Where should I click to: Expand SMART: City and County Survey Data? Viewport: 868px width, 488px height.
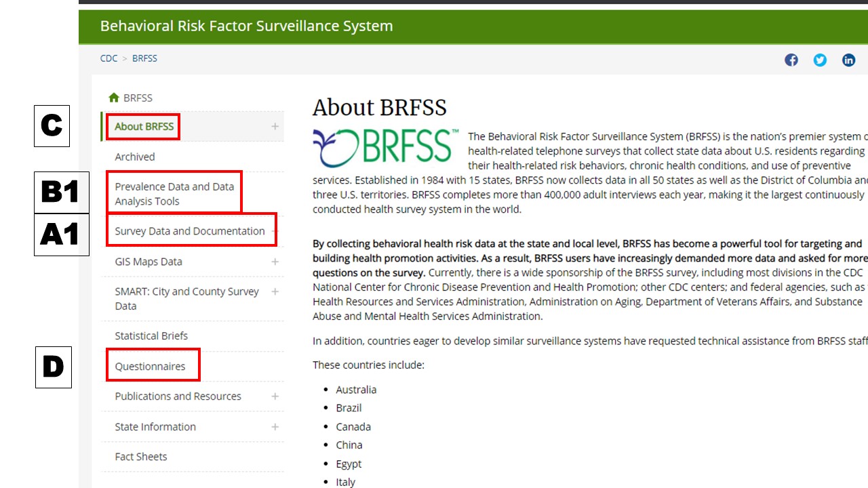275,291
